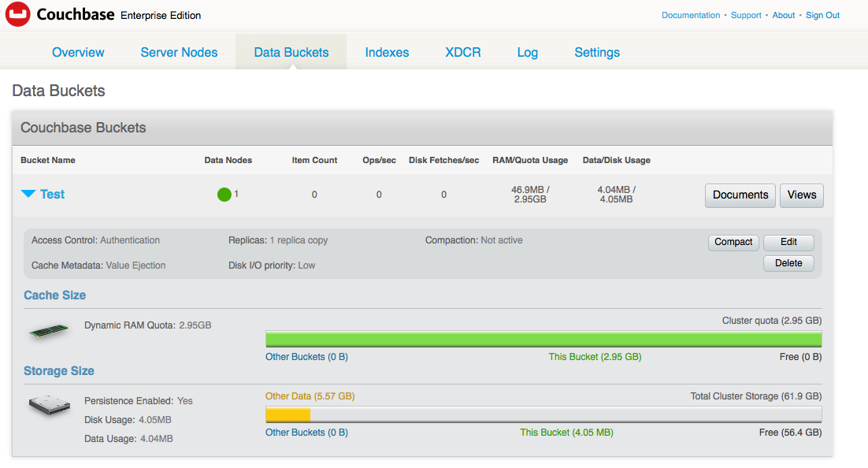Click the Cache Size heading
This screenshot has height=468, width=868.
pos(55,295)
